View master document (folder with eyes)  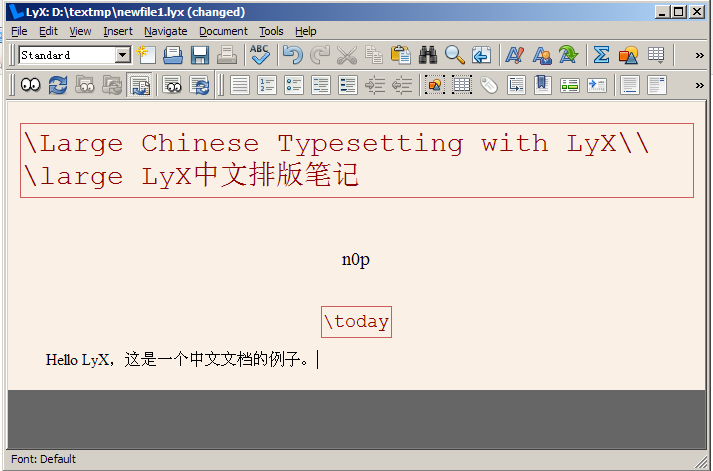pos(85,85)
